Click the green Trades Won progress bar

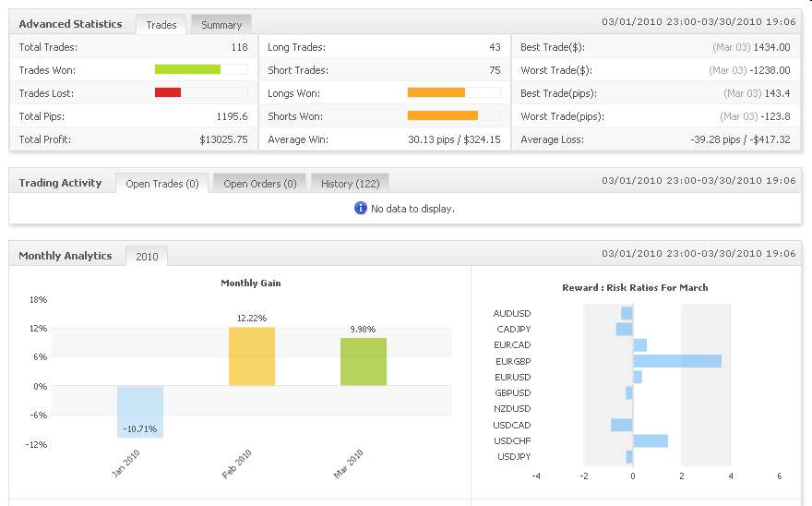(187, 69)
